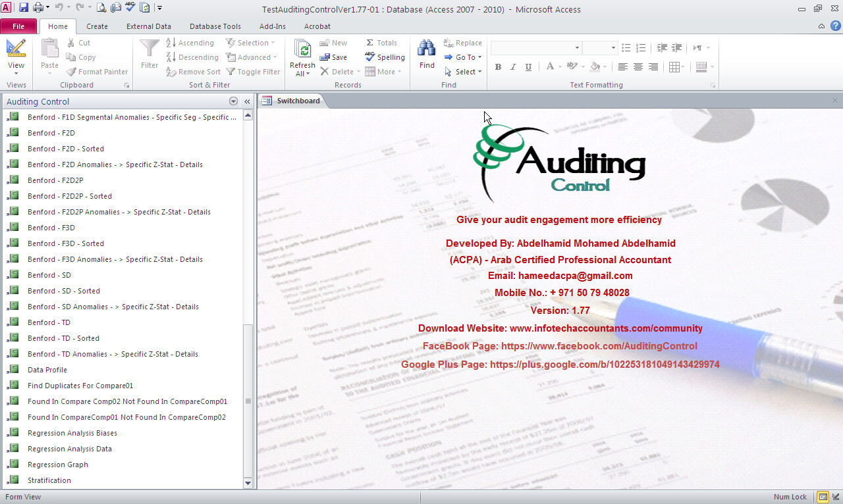Image resolution: width=843 pixels, height=504 pixels.
Task: Collapse navigation pane with shutter bar button
Action: point(247,101)
